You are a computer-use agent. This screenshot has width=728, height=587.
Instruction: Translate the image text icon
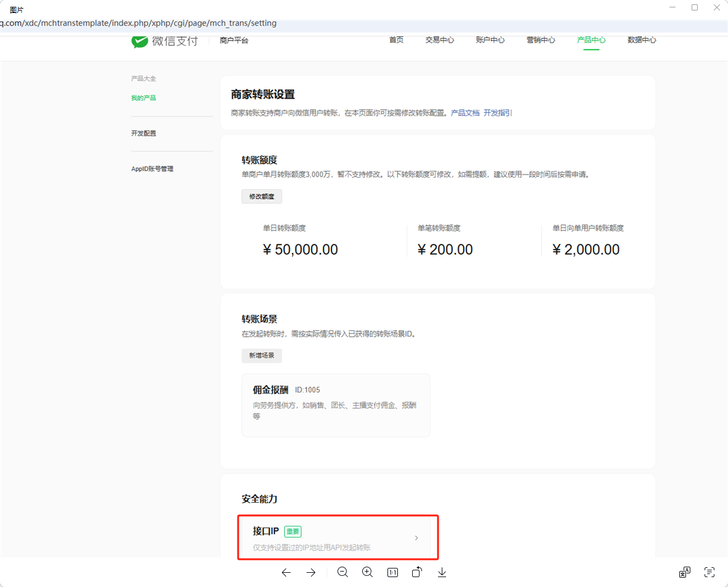coord(684,572)
